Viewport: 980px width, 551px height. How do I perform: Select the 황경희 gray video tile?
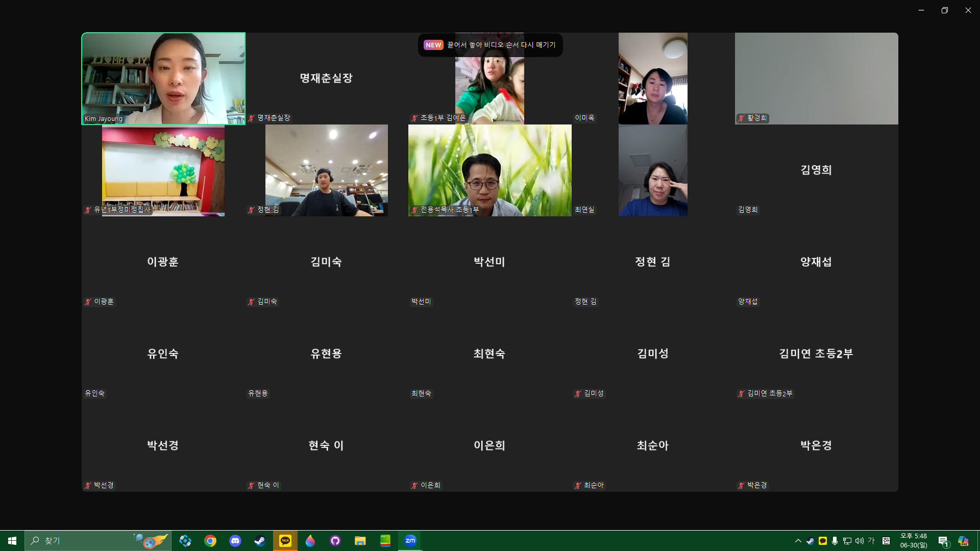(817, 79)
